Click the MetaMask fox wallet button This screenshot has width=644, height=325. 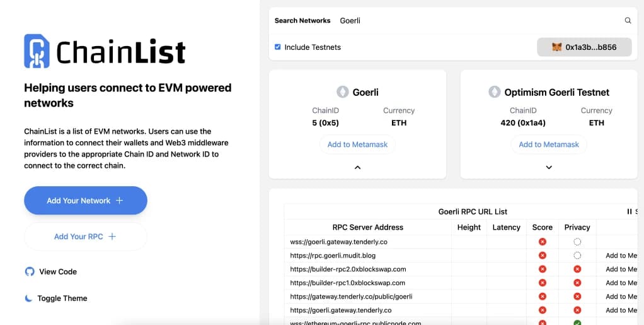[x=584, y=47]
